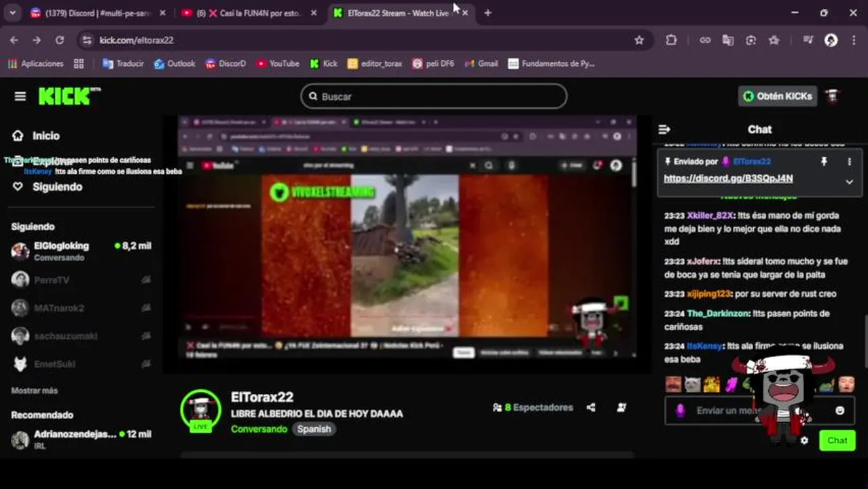Send message with Chat button
Image resolution: width=868 pixels, height=489 pixels.
(837, 441)
